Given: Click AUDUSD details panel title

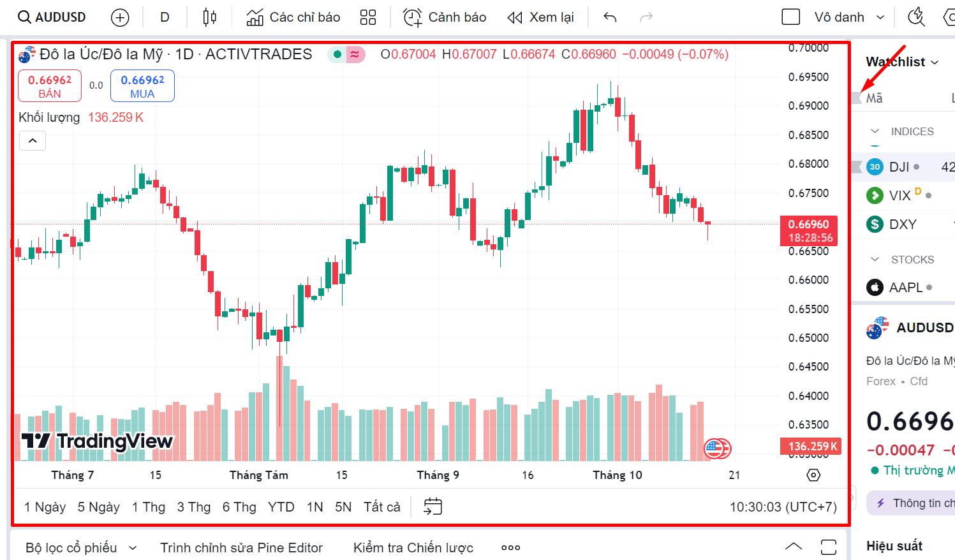Looking at the screenshot, I should [x=924, y=328].
